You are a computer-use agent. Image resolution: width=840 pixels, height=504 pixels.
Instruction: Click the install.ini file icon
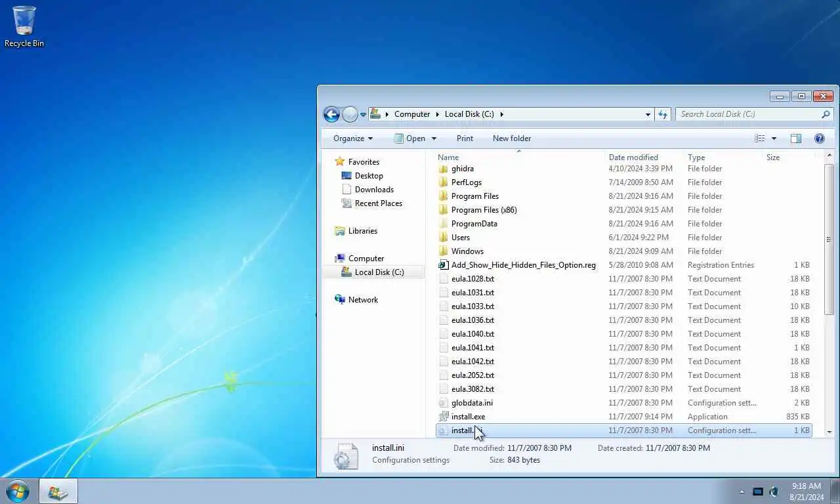click(x=443, y=430)
